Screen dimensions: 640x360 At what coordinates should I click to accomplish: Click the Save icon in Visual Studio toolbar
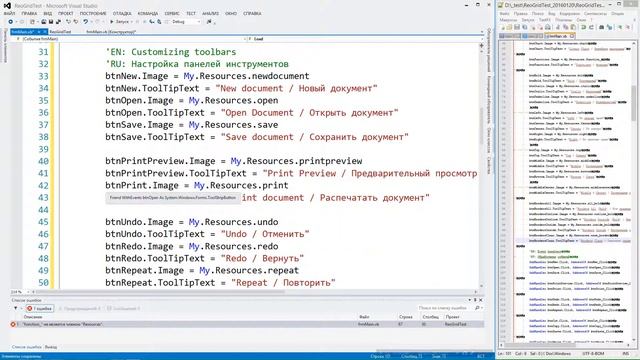51,22
